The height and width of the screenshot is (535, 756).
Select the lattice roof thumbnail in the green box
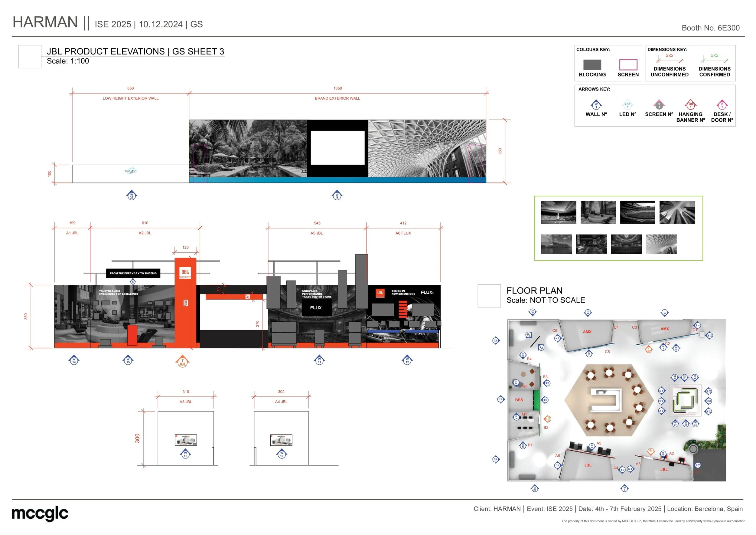(661, 244)
